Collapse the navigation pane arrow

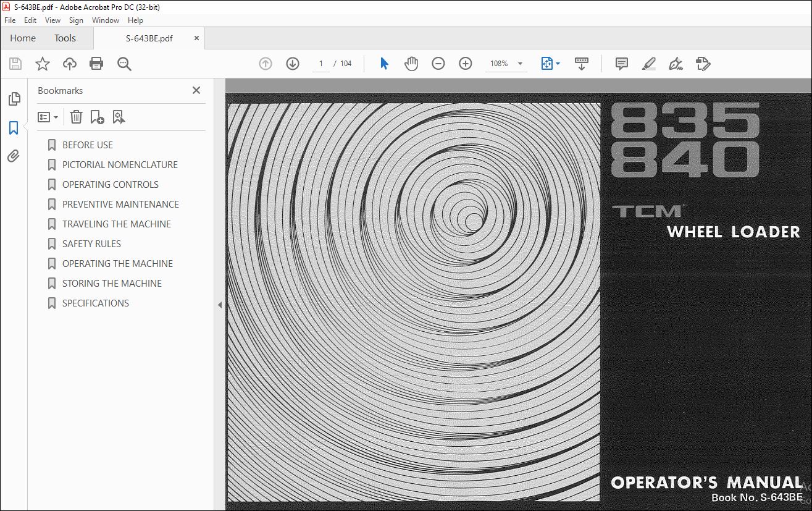(219, 305)
